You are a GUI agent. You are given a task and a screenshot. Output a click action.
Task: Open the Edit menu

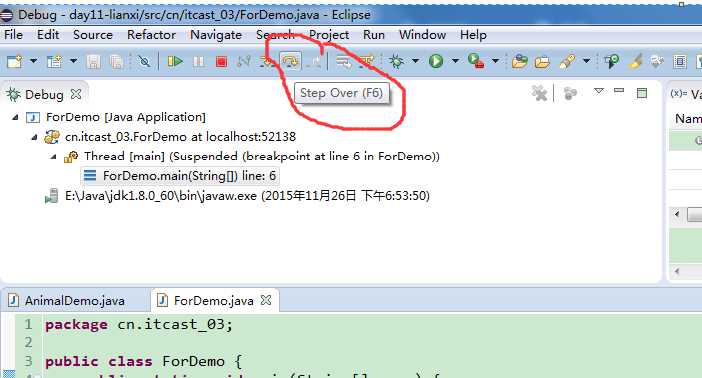point(48,34)
